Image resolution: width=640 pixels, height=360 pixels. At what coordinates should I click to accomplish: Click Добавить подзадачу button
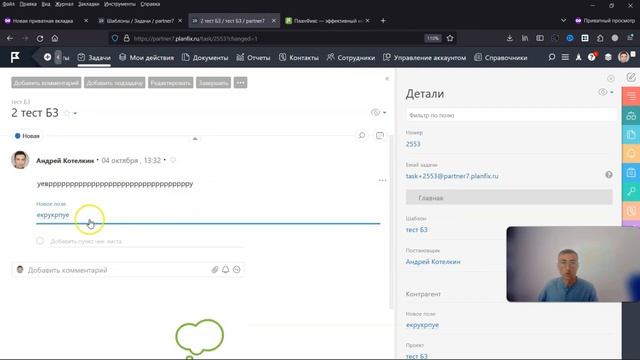coord(115,83)
